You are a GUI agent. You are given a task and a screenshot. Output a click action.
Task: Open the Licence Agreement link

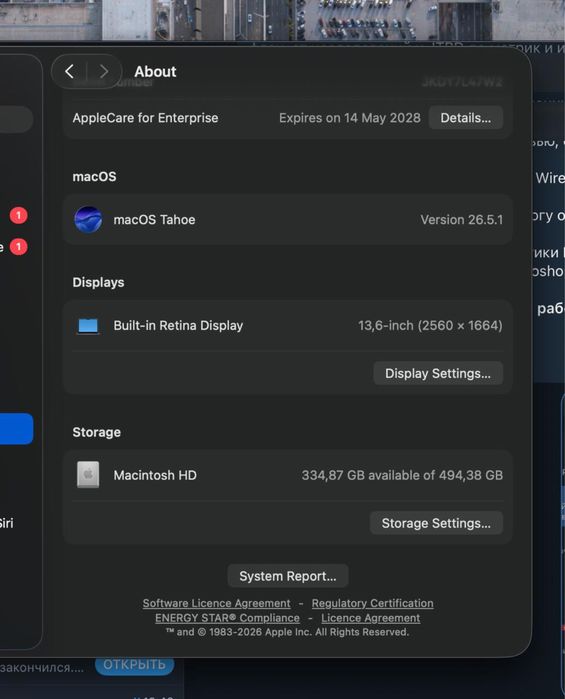(371, 618)
